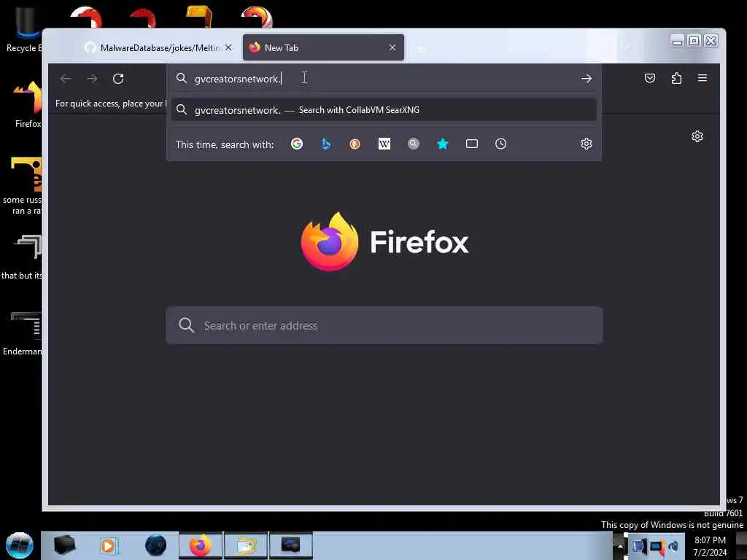Search with Google engine icon

[x=296, y=144]
